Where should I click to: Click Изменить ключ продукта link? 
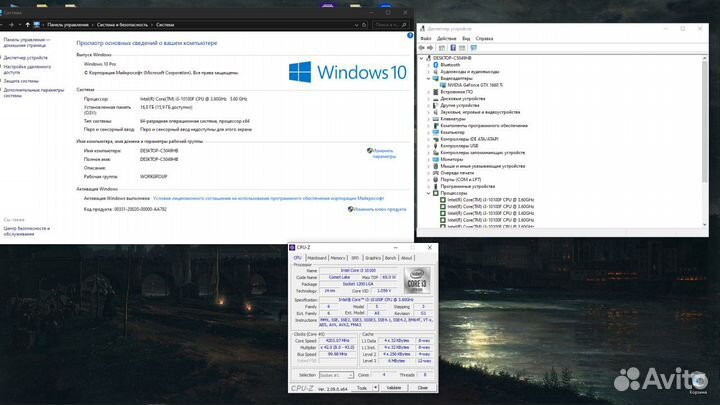(379, 209)
